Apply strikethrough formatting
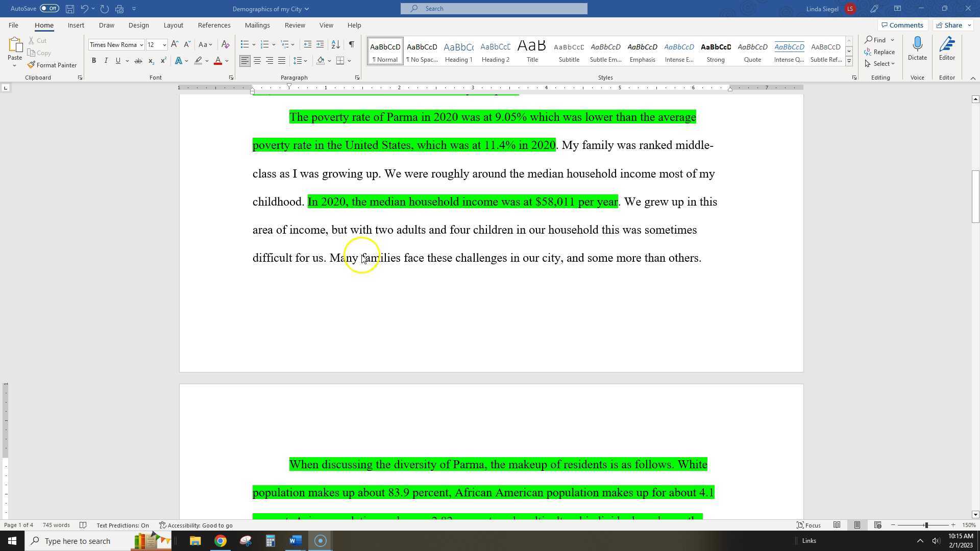 click(x=138, y=61)
